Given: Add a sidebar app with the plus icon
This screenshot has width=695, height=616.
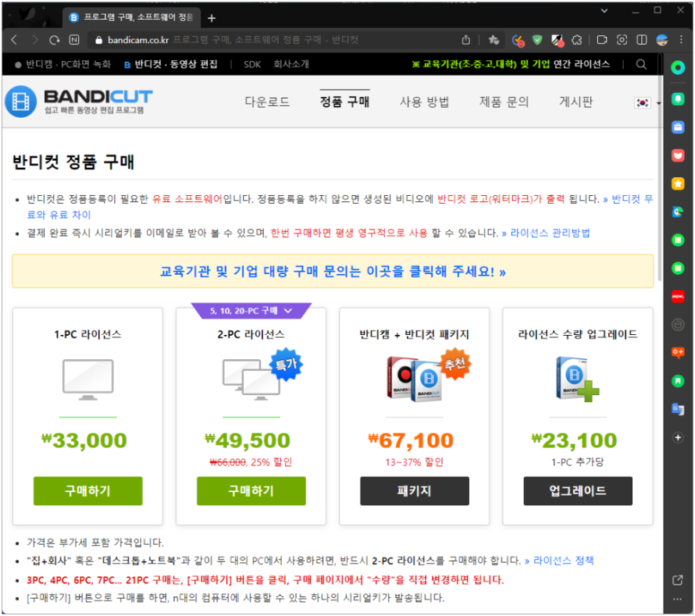Looking at the screenshot, I should (678, 437).
